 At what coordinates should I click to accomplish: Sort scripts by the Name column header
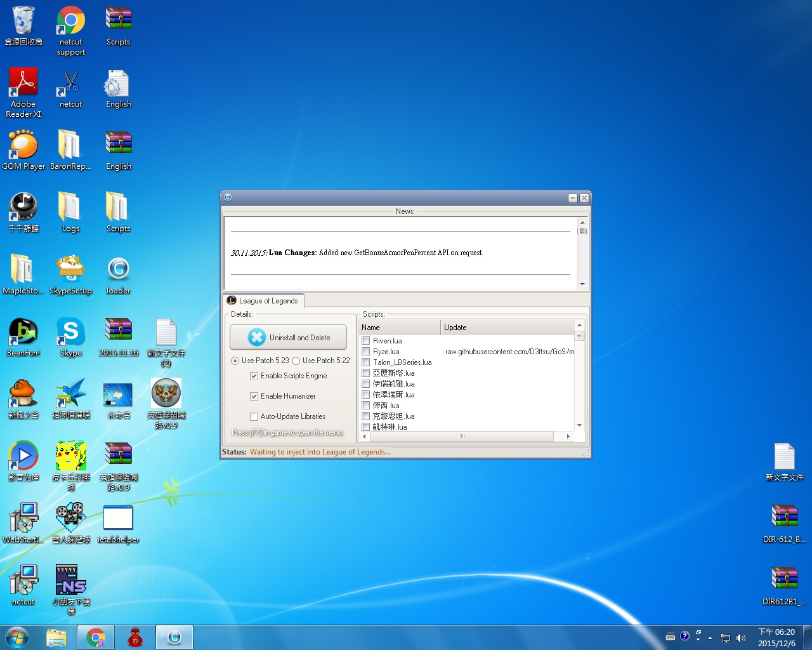(400, 328)
